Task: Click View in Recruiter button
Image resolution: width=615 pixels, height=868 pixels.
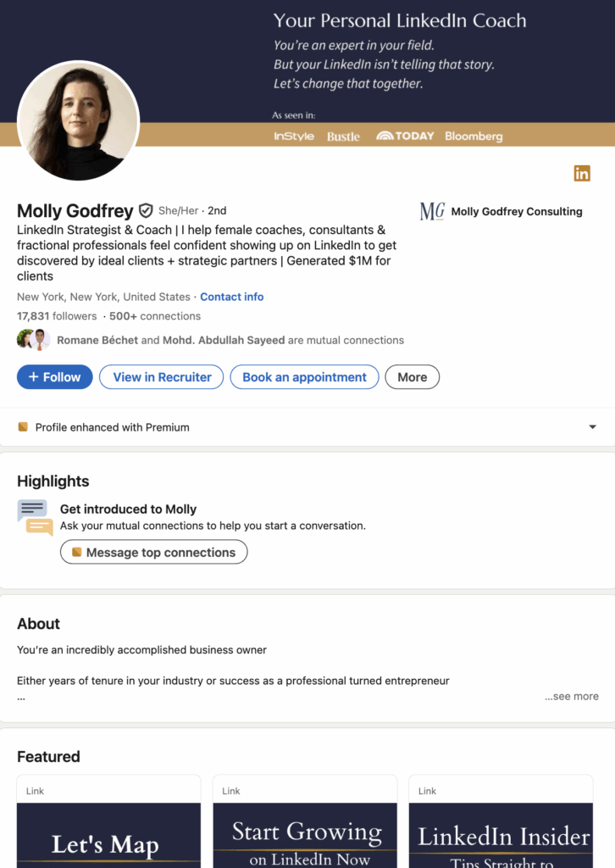Action: 162,377
